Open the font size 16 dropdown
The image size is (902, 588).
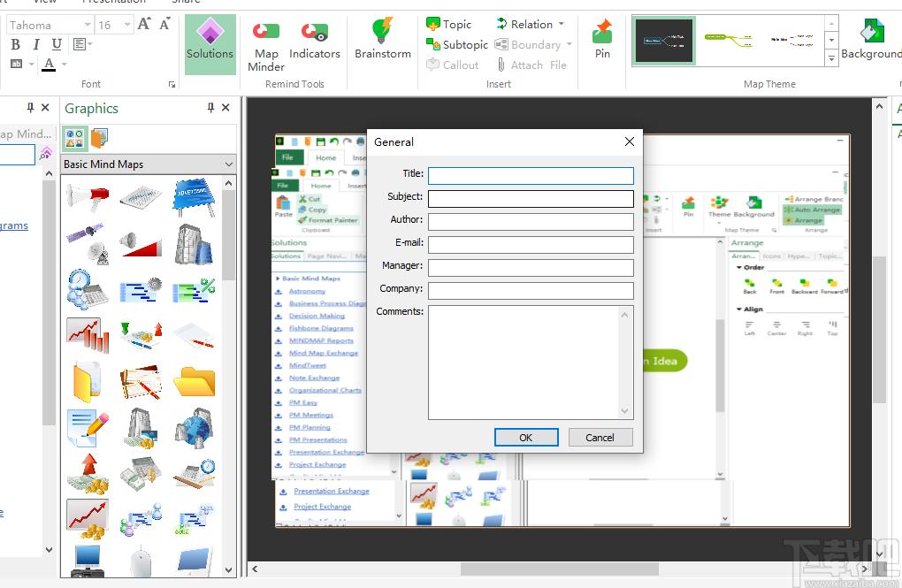[x=127, y=25]
